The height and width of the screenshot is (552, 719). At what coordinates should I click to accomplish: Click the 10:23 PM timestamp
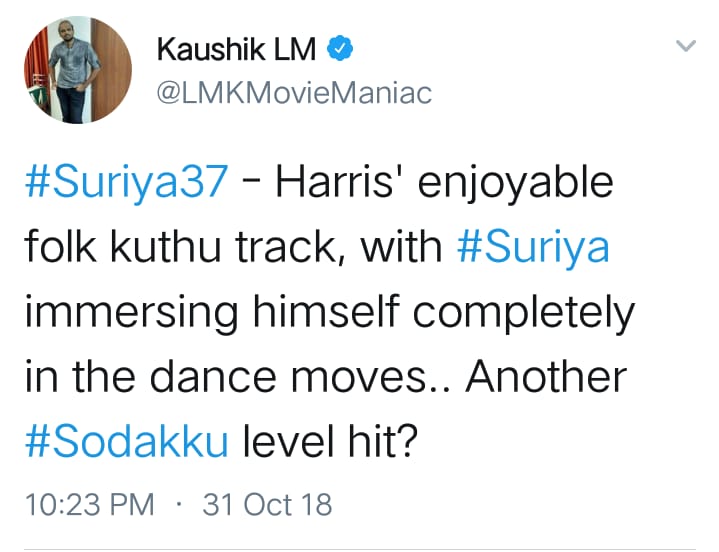point(90,505)
